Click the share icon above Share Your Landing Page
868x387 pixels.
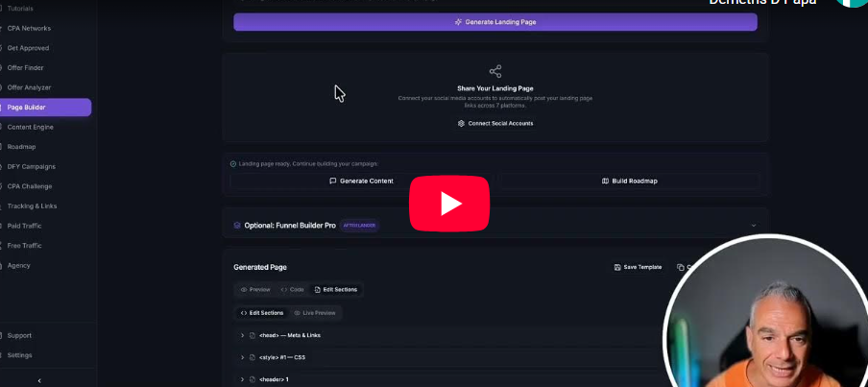tap(495, 71)
